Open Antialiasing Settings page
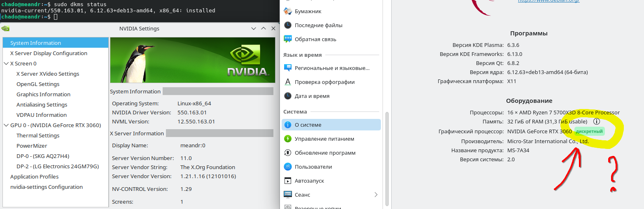644x209 pixels. pyautogui.click(x=42, y=104)
